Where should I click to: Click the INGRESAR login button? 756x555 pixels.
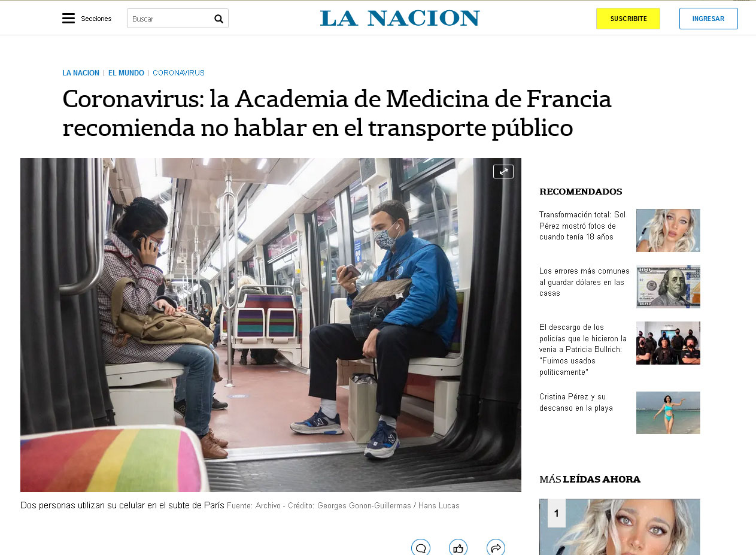pyautogui.click(x=708, y=19)
